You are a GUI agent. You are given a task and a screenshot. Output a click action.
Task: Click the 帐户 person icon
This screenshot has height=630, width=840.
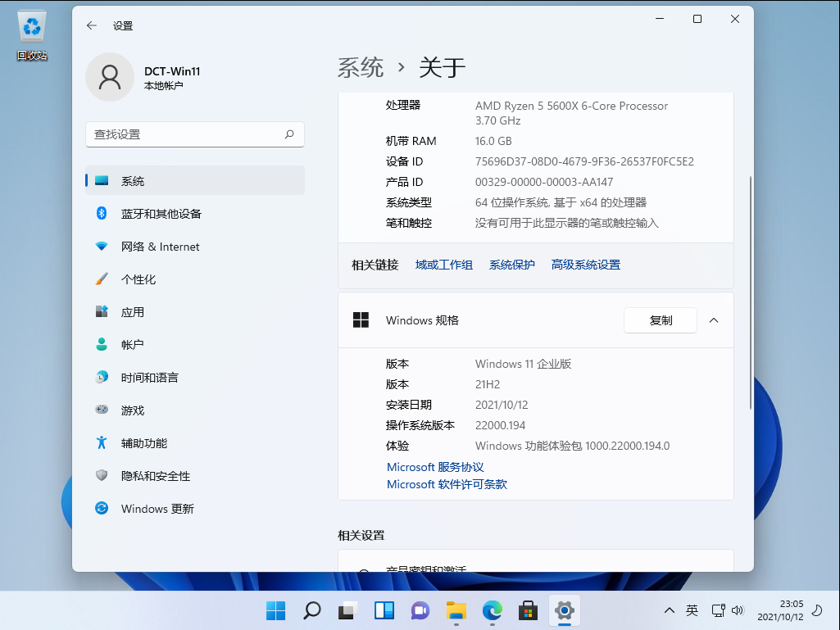[x=102, y=344]
